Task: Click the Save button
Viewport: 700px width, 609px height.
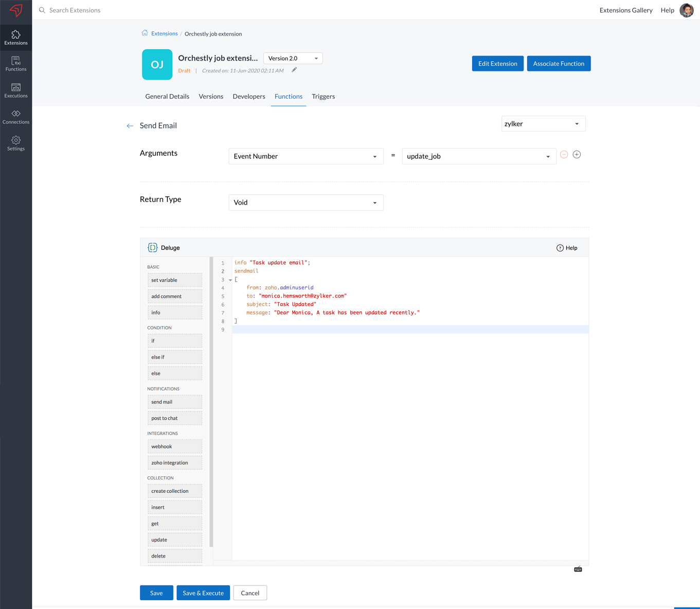Action: click(156, 593)
